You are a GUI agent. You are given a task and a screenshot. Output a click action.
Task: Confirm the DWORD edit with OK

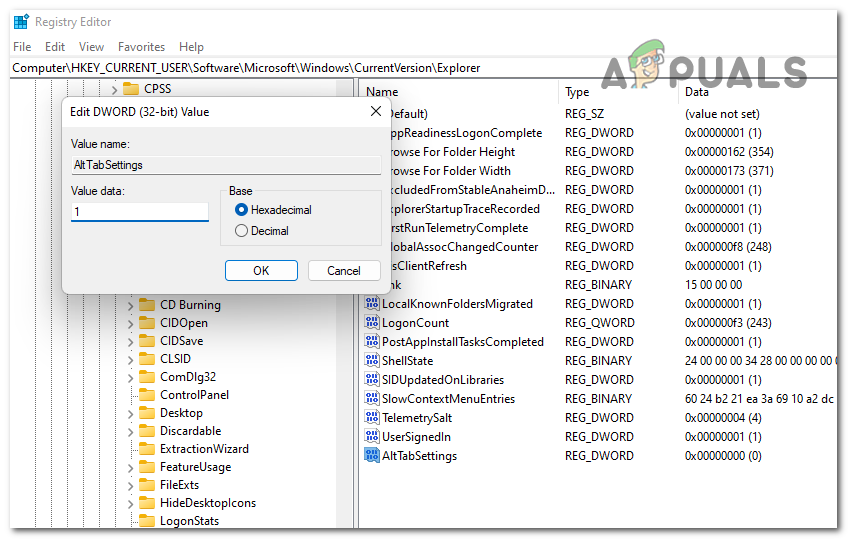[x=261, y=270]
